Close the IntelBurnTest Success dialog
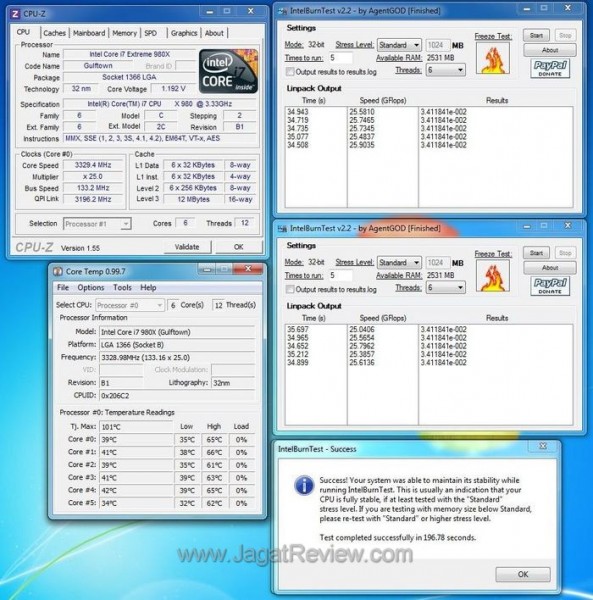 click(x=543, y=446)
